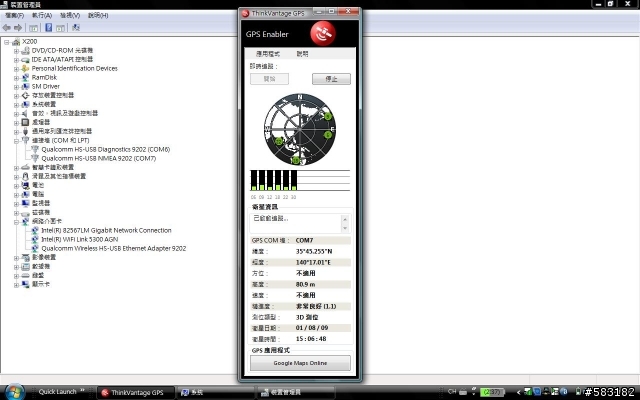Expand the 智慧卡讀取裝置 smart card readers node
Screen dimensions: 640x400
tap(16, 168)
